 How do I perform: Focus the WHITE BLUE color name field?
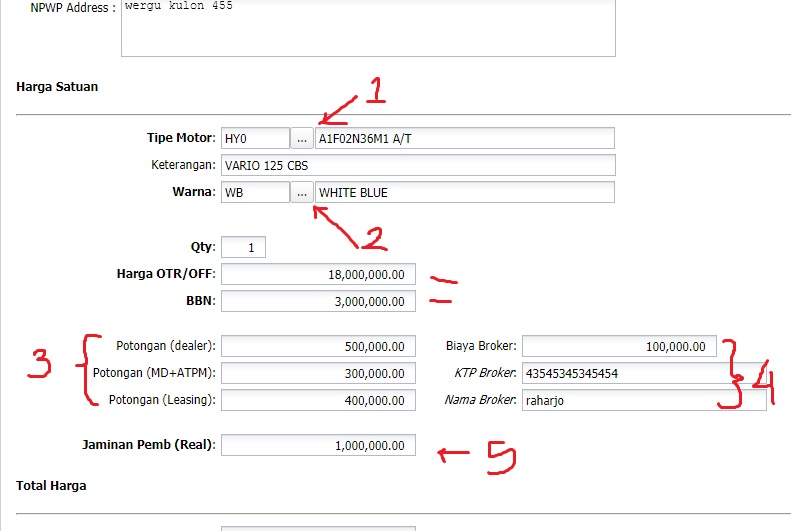pyautogui.click(x=464, y=192)
